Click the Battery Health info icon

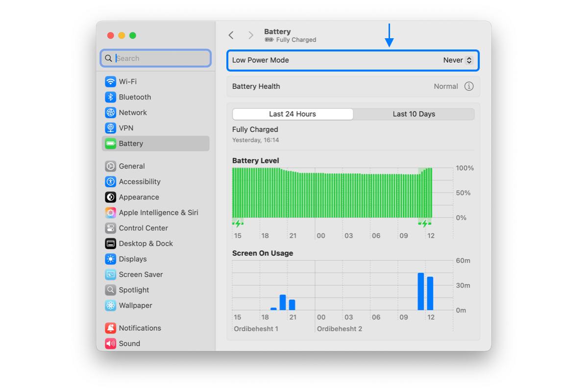(469, 86)
